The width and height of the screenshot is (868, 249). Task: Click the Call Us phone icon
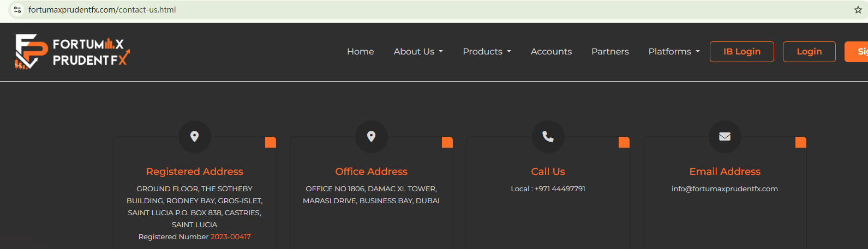click(x=548, y=137)
